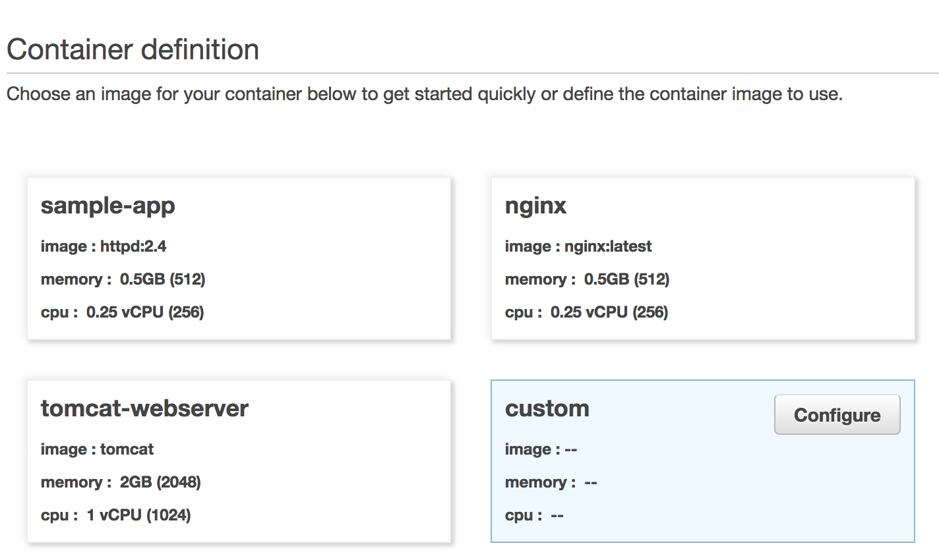Click nginx cpu 0.25 vCPU line
Image resolution: width=939 pixels, height=560 pixels.
(586, 312)
